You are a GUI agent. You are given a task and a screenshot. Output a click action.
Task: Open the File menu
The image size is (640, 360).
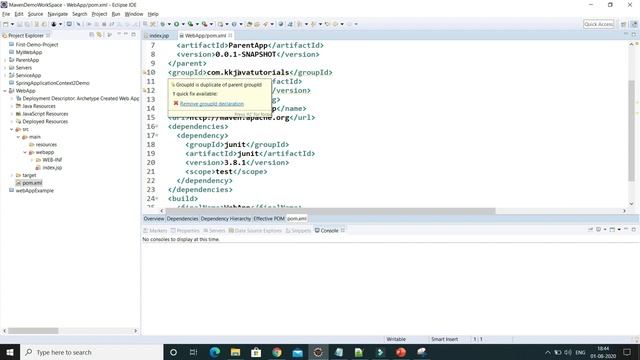[x=6, y=14]
